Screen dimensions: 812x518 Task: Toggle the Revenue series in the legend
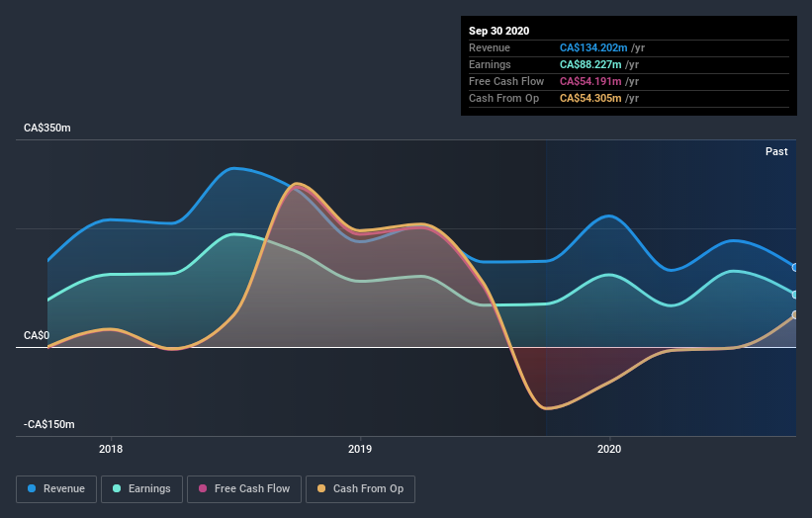point(56,489)
